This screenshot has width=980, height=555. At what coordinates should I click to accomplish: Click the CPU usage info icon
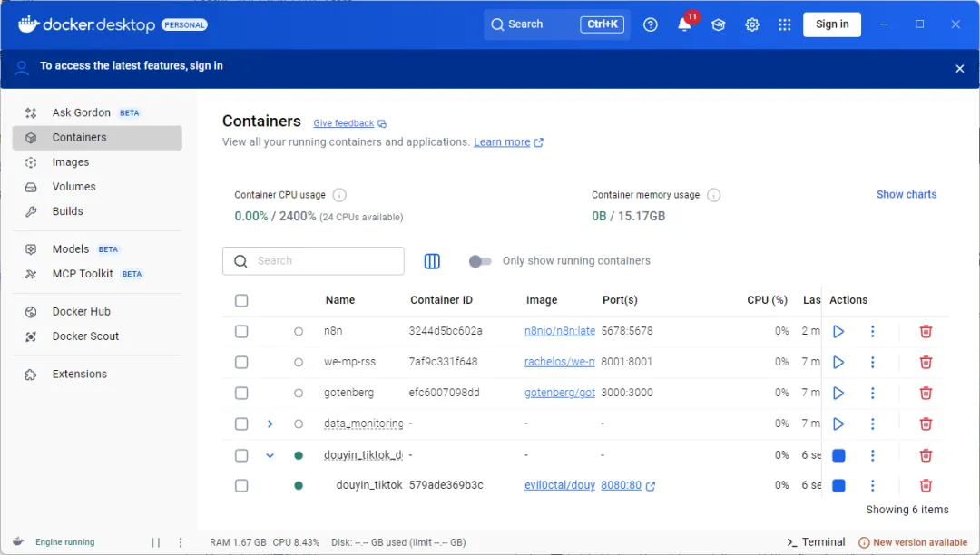[x=339, y=195]
